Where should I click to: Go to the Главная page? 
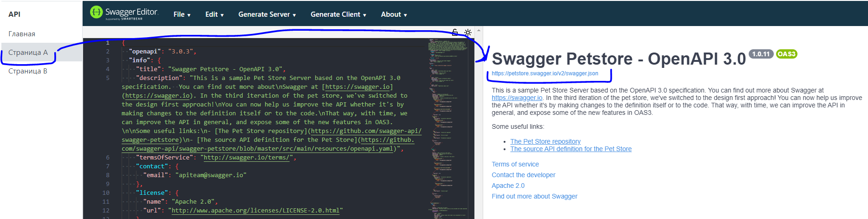coord(22,34)
